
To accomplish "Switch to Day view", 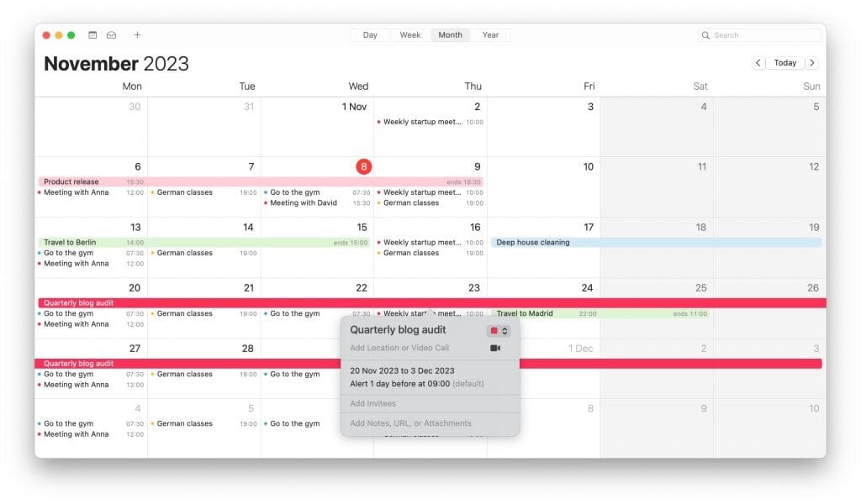I will pyautogui.click(x=370, y=35).
